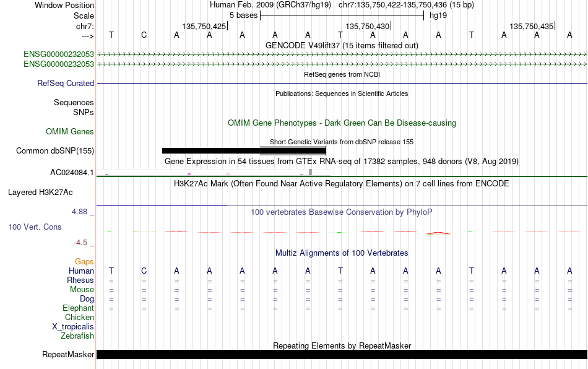Click the C base in the Human alignment row
Image resolution: width=588 pixels, height=369 pixels.
pos(144,271)
